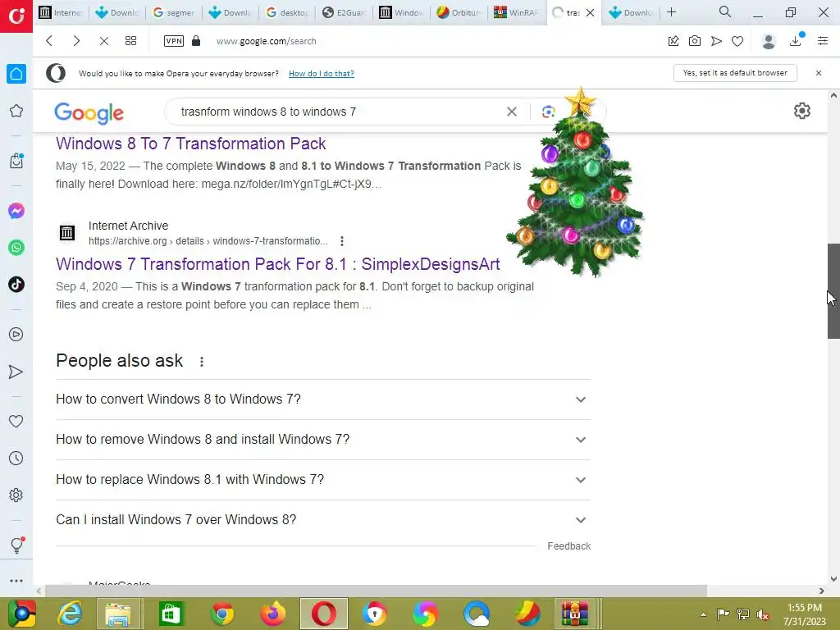View site security padlock info

[x=196, y=41]
